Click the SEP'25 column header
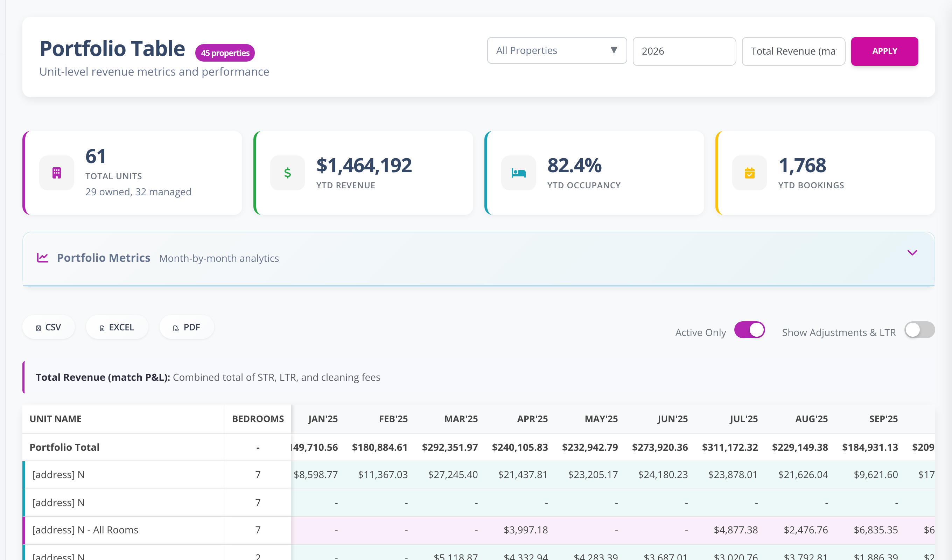The width and height of the screenshot is (952, 560). (x=883, y=419)
